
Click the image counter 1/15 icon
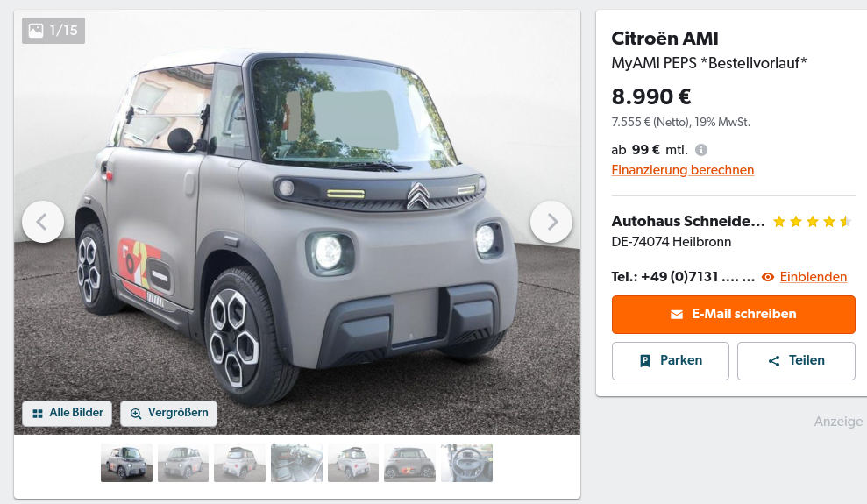(37, 31)
